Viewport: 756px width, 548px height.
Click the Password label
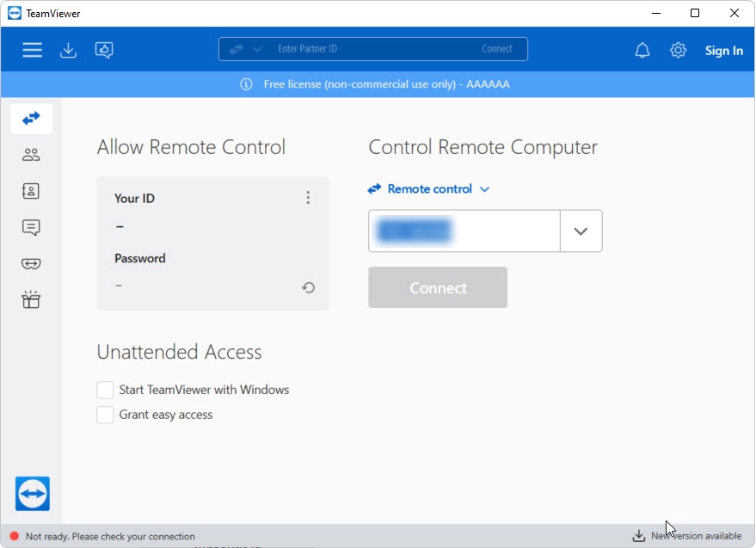tap(140, 258)
